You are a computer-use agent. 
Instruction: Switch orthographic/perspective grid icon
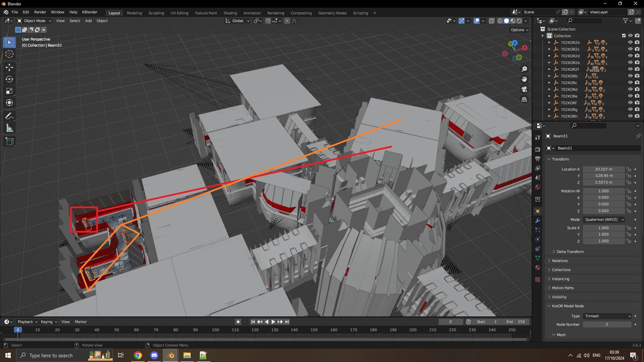coord(524,99)
